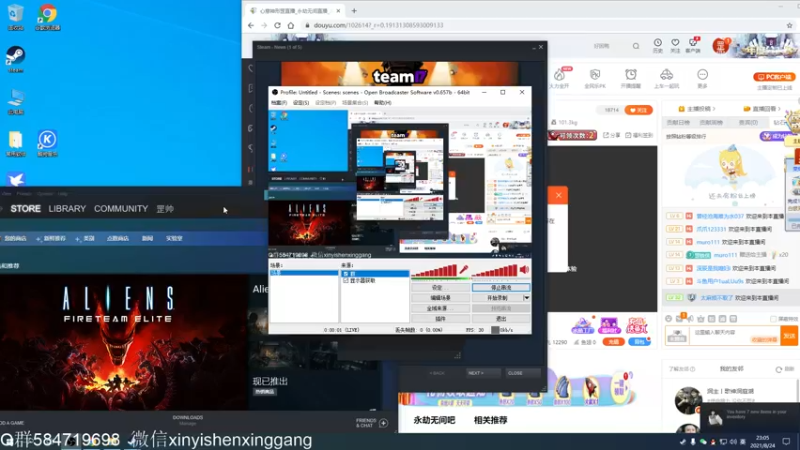
Task: Open Douyu history clock icon
Action: 658,45
